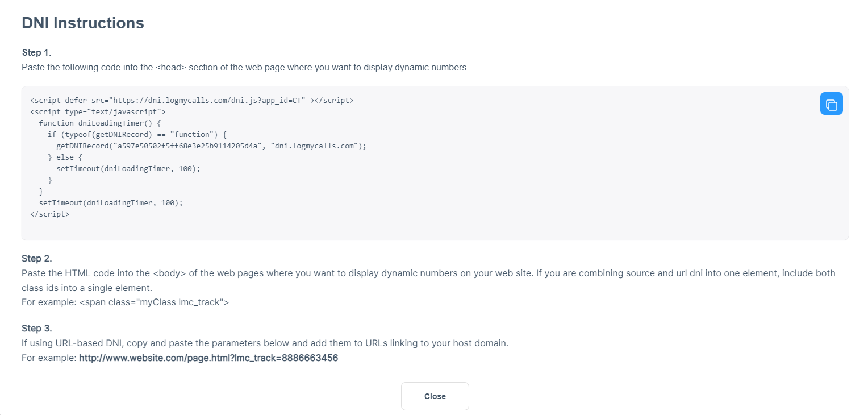Copy the DNI script code to clipboard
This screenshot has height=415, width=868.
pos(831,103)
